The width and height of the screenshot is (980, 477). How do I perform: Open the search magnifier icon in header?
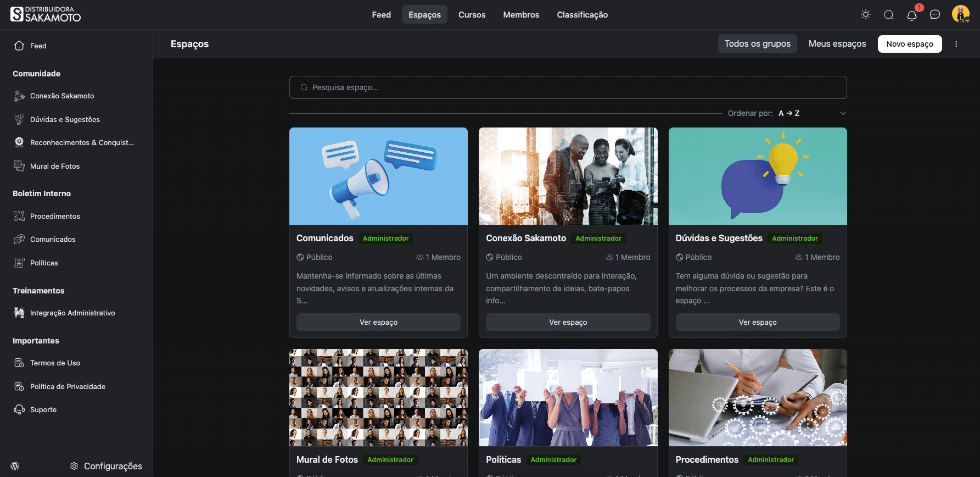889,15
